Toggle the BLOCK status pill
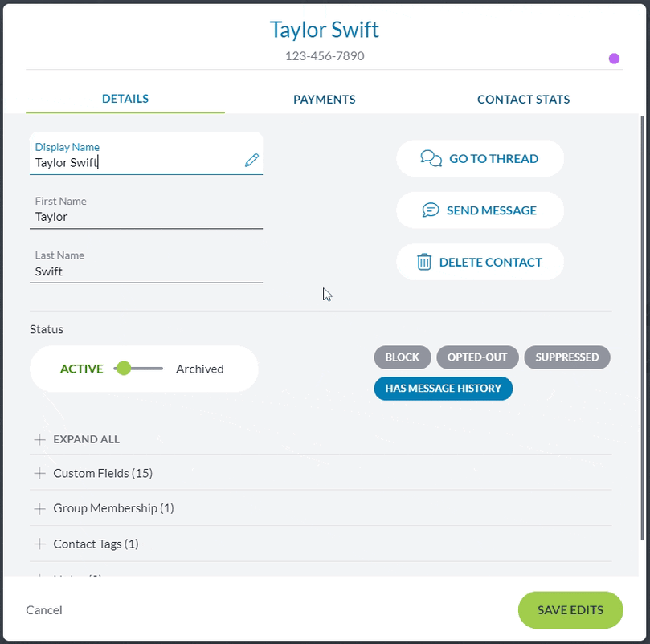650x644 pixels. tap(402, 357)
